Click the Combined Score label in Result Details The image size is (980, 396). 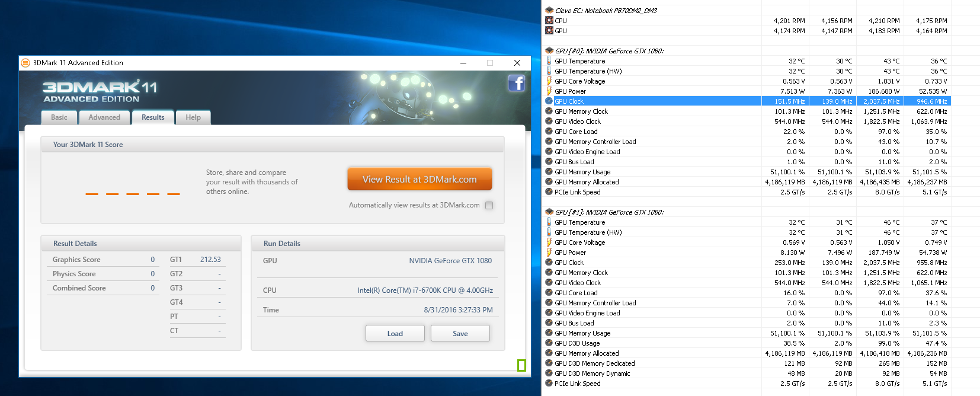(x=79, y=288)
